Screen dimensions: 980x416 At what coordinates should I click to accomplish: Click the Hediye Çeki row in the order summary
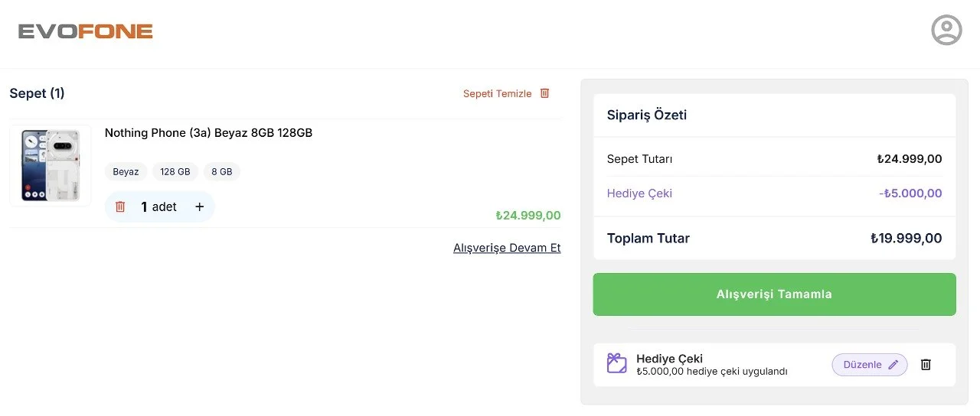(x=774, y=193)
